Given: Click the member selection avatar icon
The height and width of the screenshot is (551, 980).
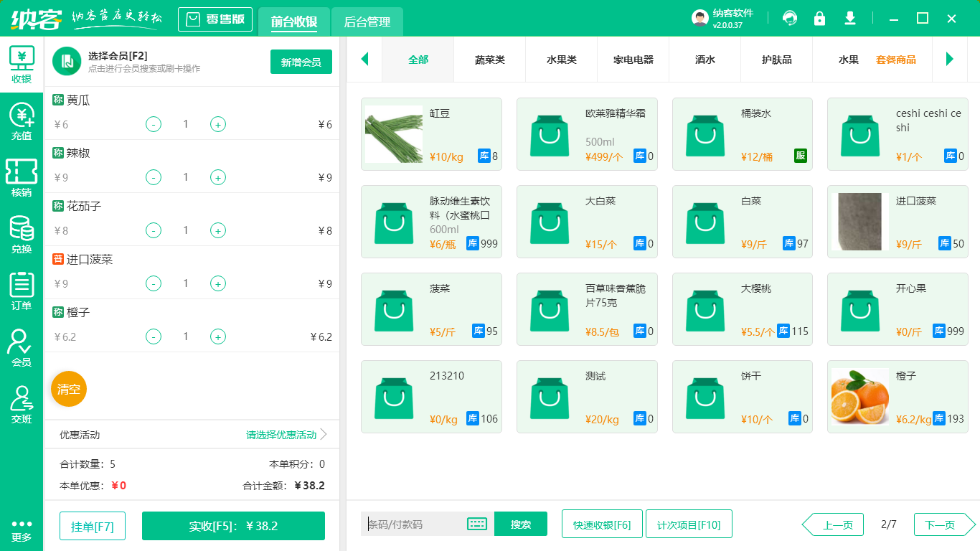Looking at the screenshot, I should (x=67, y=62).
